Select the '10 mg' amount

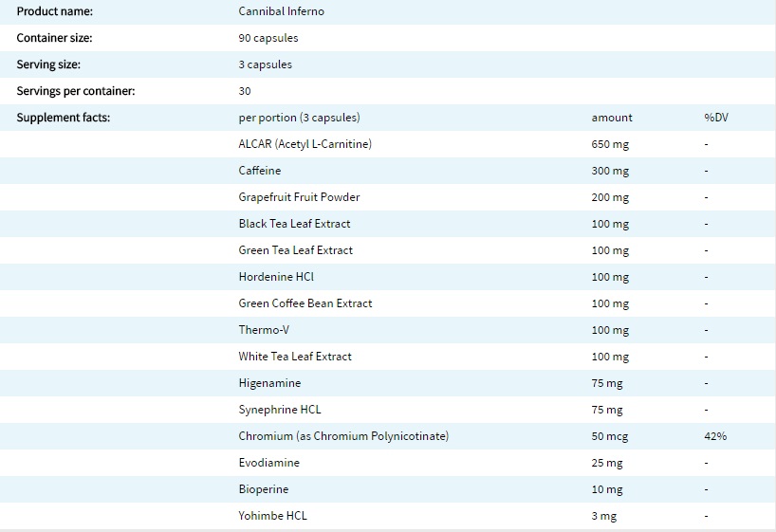click(607, 490)
